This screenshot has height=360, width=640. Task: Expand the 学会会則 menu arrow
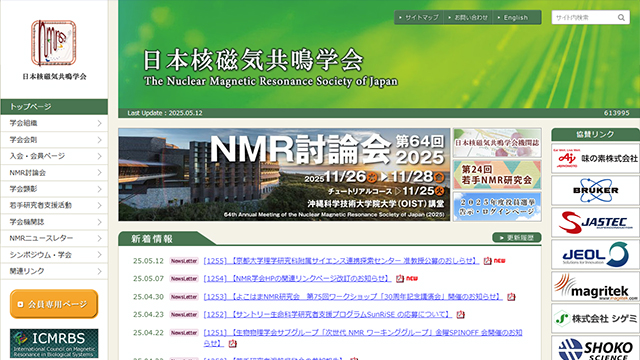click(x=99, y=140)
